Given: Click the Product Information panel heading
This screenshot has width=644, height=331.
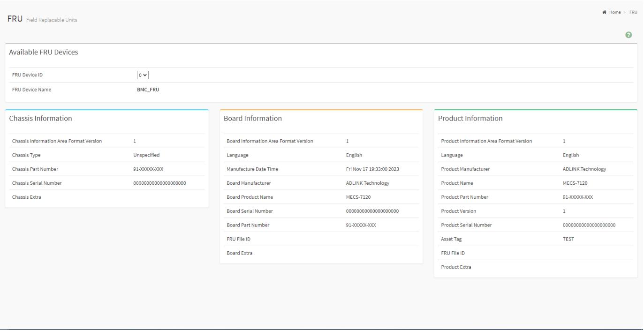Looking at the screenshot, I should coord(470,118).
